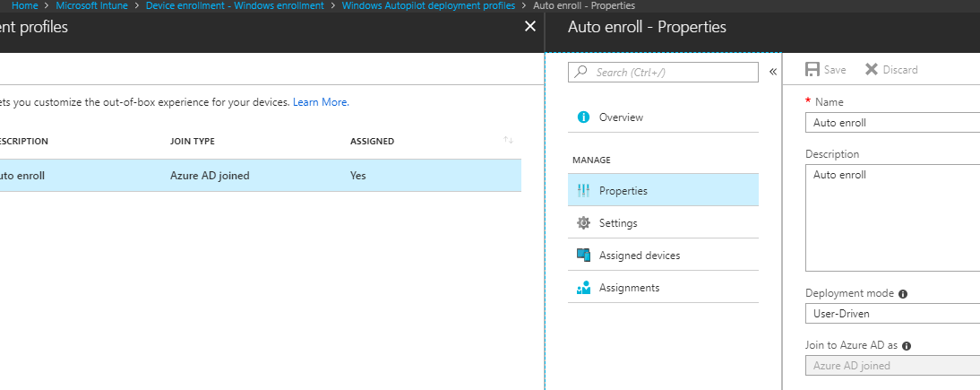Sort by the Assigned column arrows
This screenshot has height=390, width=980.
tap(508, 140)
